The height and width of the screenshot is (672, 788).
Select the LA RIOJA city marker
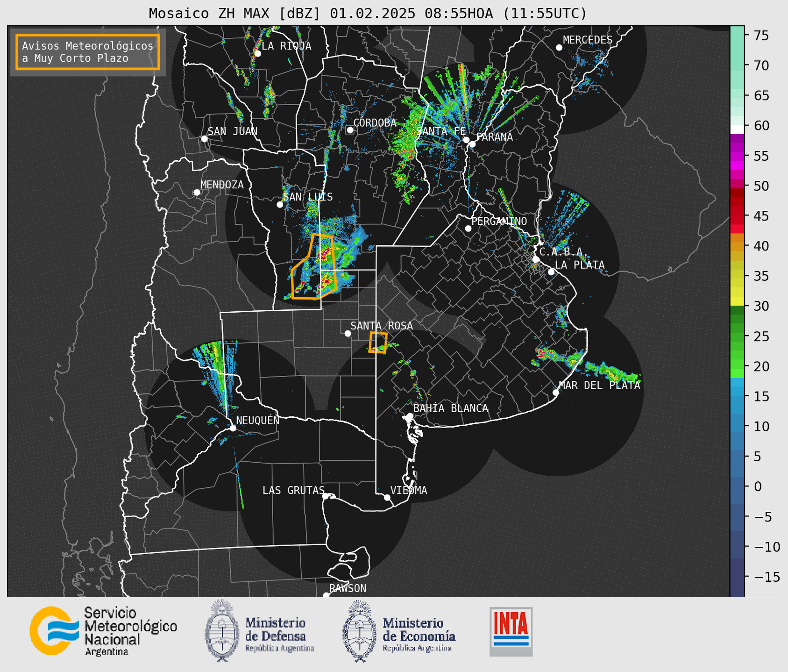click(x=257, y=54)
